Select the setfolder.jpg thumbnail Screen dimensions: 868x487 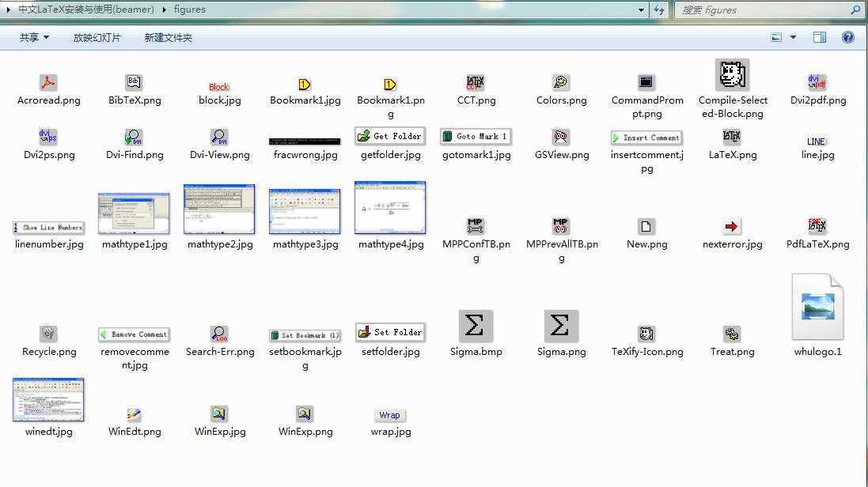coord(390,332)
